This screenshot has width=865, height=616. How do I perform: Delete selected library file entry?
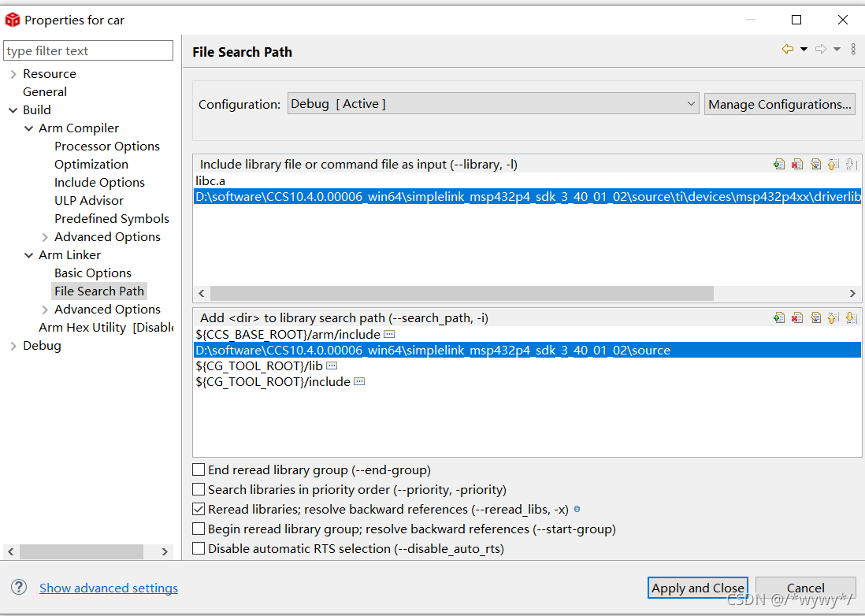[797, 164]
